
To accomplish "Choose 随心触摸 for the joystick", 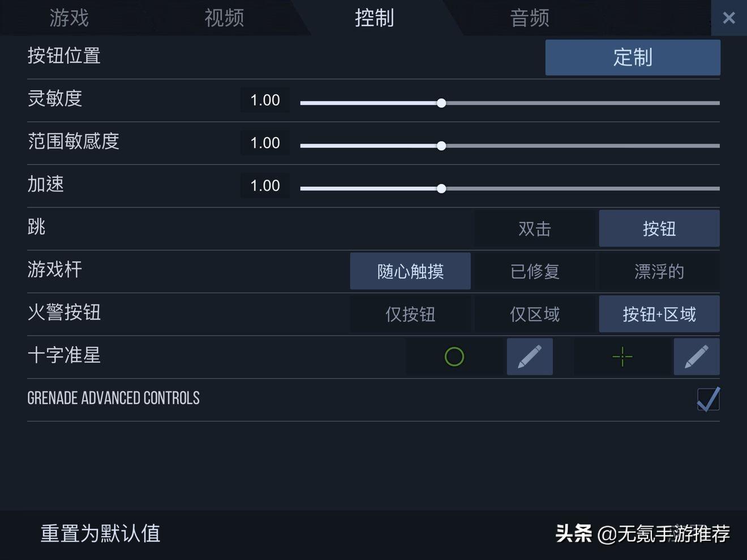I will pyautogui.click(x=410, y=272).
